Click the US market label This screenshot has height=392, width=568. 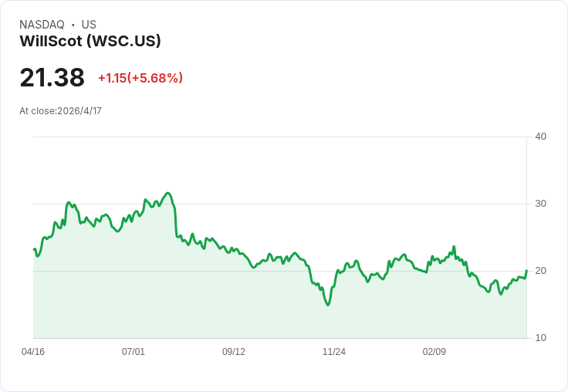point(89,25)
